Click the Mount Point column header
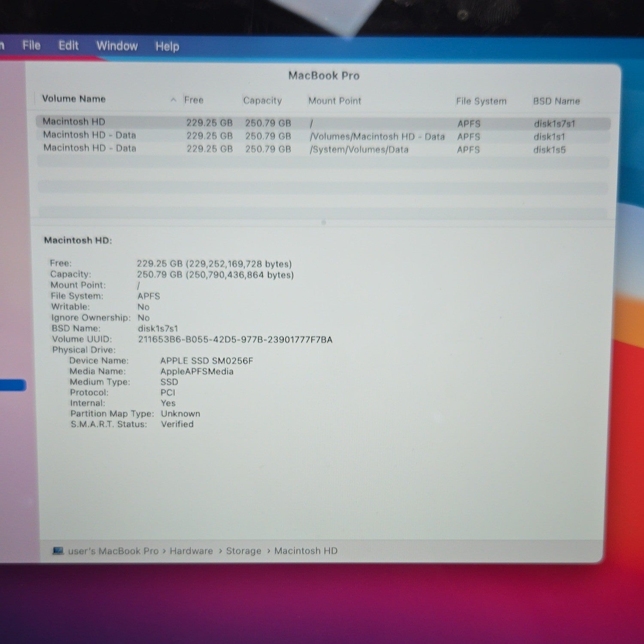This screenshot has height=644, width=644. 335,101
